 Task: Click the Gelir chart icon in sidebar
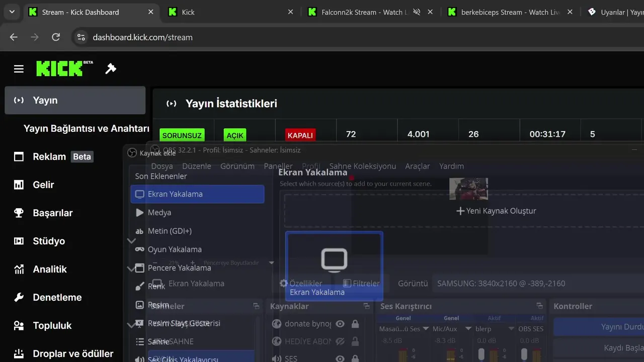click(19, 185)
